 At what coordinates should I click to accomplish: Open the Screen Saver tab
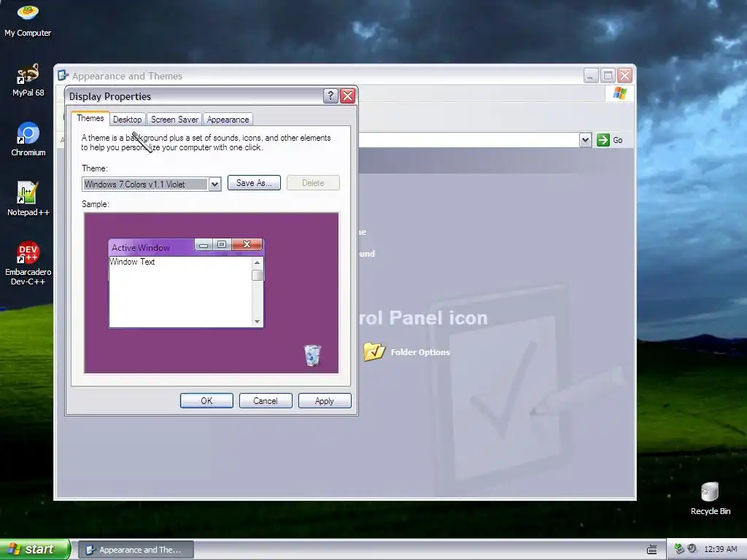[x=174, y=120]
